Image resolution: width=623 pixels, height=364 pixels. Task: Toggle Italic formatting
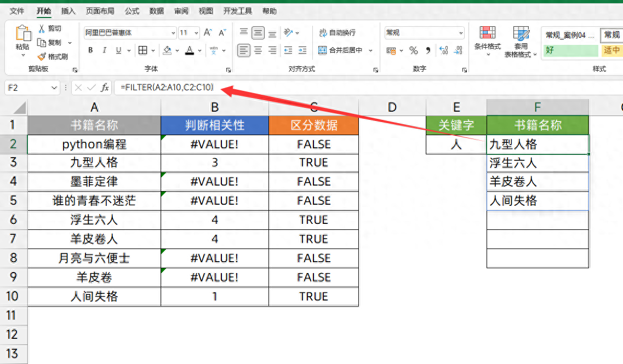pyautogui.click(x=105, y=50)
